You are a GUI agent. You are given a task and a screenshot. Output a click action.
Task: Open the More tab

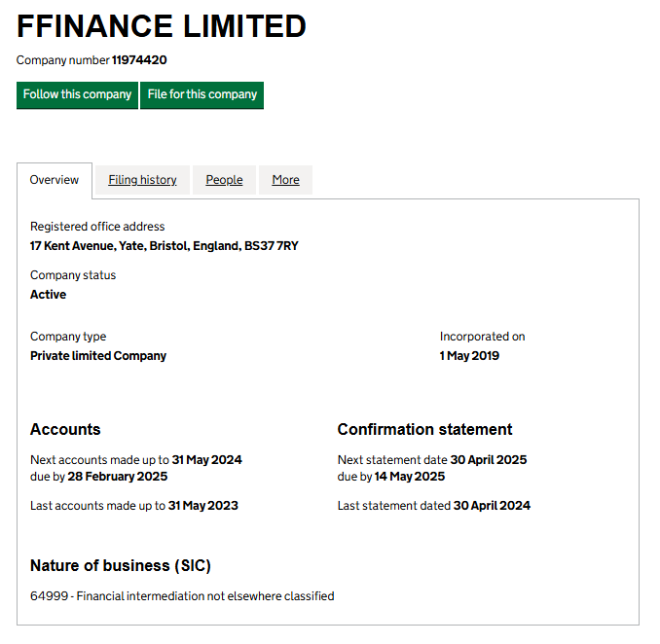click(285, 180)
